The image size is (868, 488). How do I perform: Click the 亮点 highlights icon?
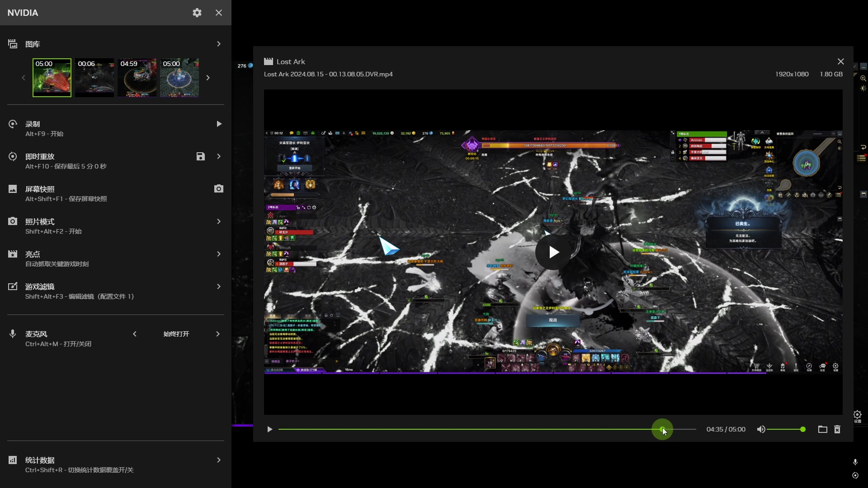[x=13, y=254]
